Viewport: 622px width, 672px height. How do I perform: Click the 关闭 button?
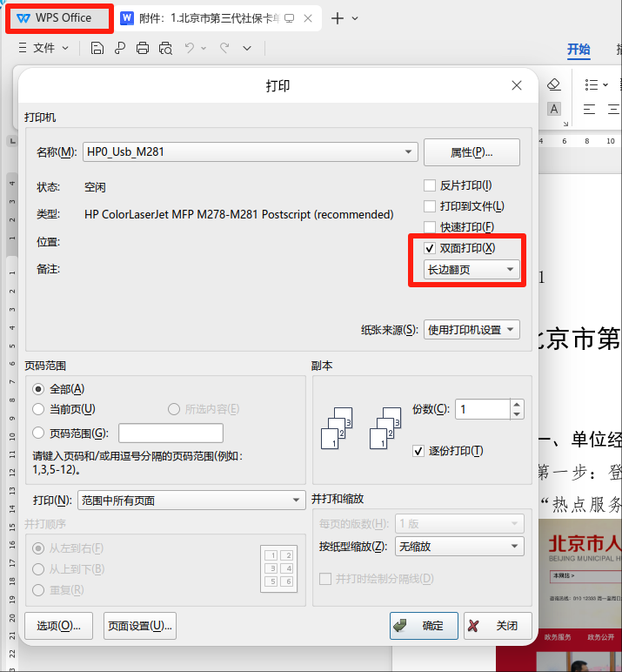[x=498, y=626]
